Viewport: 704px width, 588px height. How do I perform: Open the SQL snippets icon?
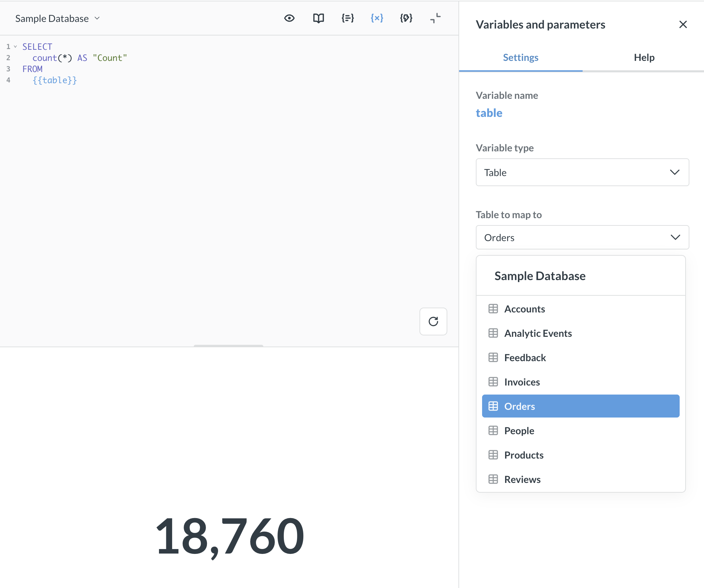click(x=406, y=18)
